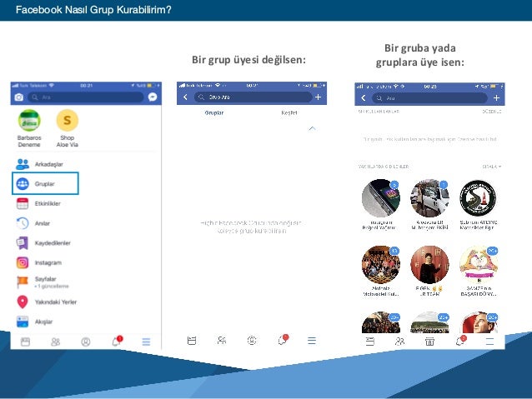The height and width of the screenshot is (399, 532).
Task: Switch to Gruplar tab on middle phone screen
Action: point(214,113)
